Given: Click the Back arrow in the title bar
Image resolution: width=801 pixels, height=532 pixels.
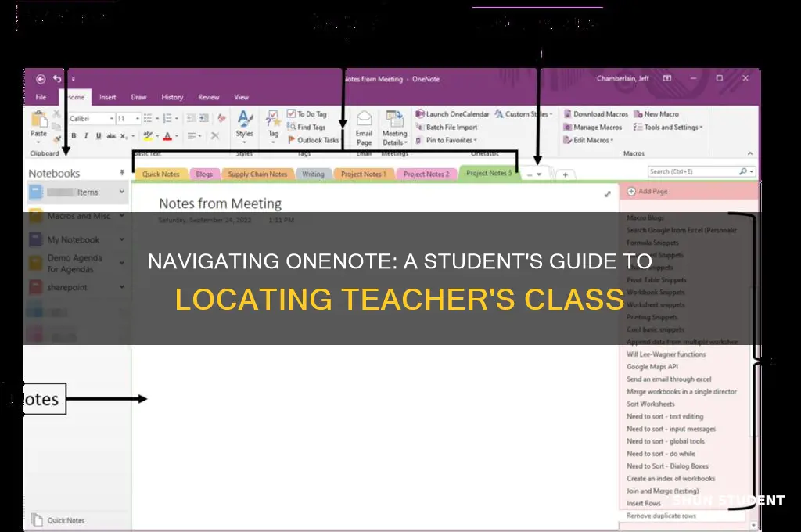Looking at the screenshot, I should (x=41, y=79).
